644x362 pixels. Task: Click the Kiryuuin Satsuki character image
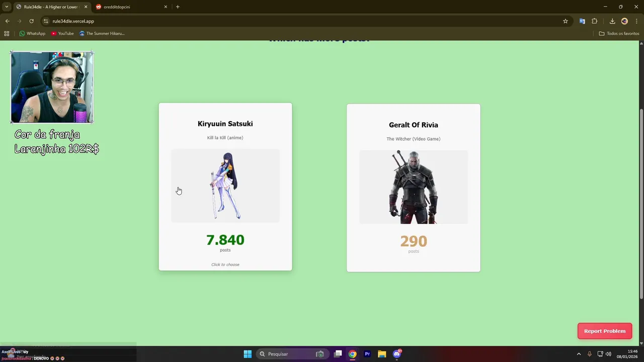pyautogui.click(x=225, y=186)
